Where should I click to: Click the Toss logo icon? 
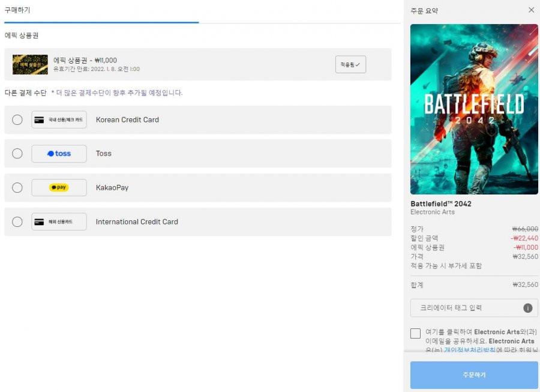[59, 154]
